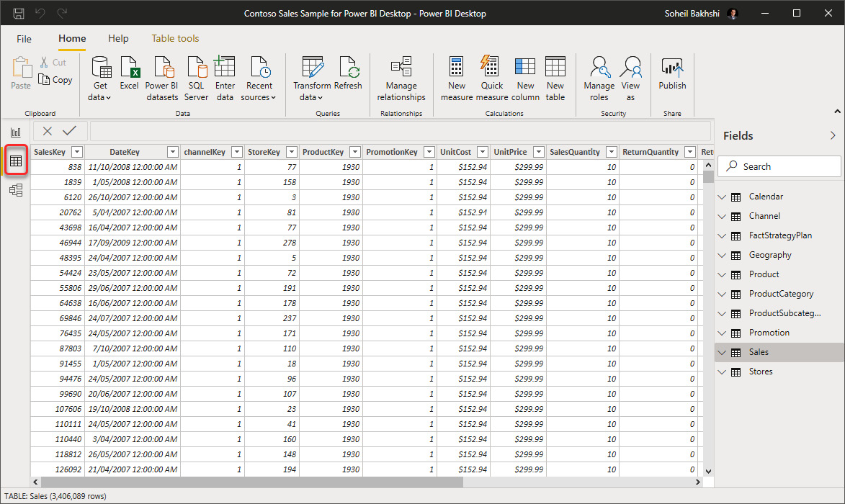
Task: Add a New column to table
Action: (x=525, y=78)
